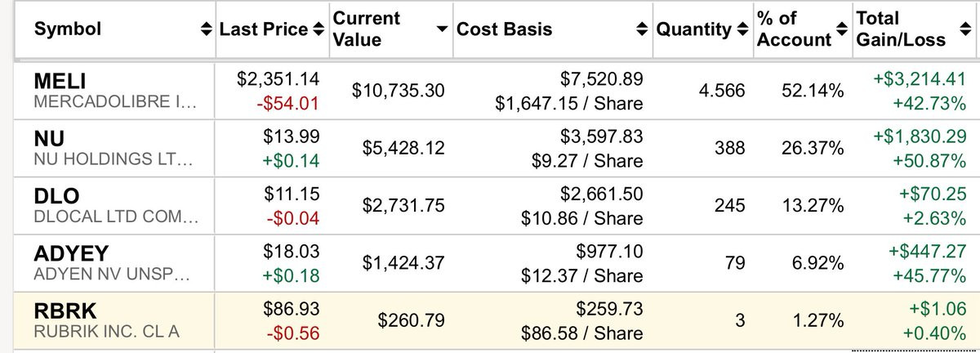Sort by % of Account arrows
The image size is (980, 353).
[x=841, y=29]
